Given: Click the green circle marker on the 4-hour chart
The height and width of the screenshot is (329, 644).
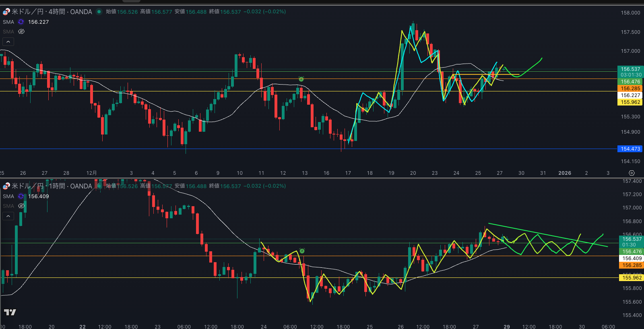Looking at the screenshot, I should pyautogui.click(x=301, y=79).
